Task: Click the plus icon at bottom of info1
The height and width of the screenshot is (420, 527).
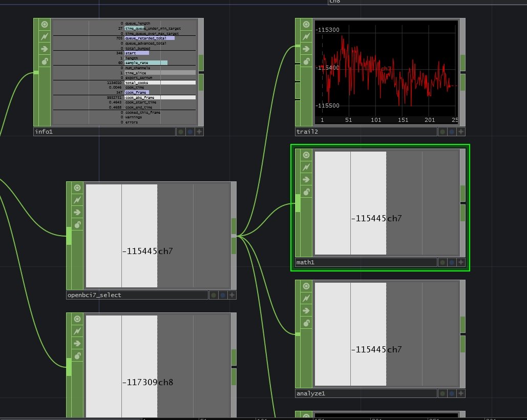Action: 199,132
